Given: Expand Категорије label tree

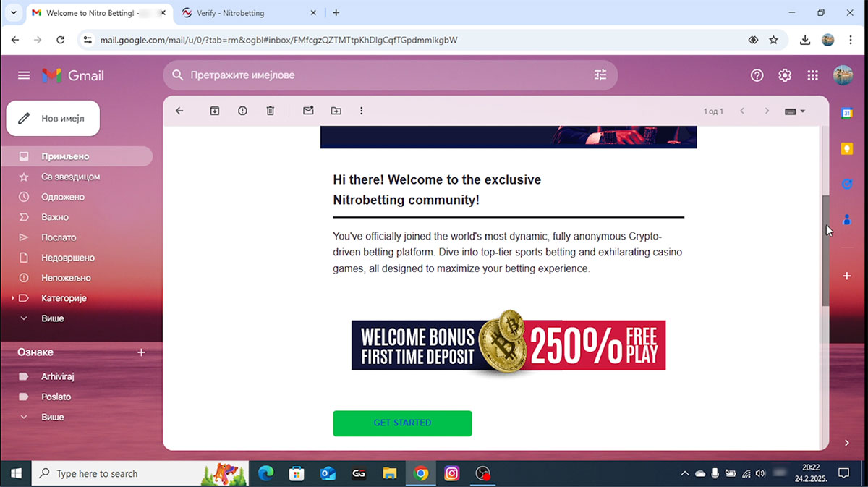Looking at the screenshot, I should [x=12, y=298].
